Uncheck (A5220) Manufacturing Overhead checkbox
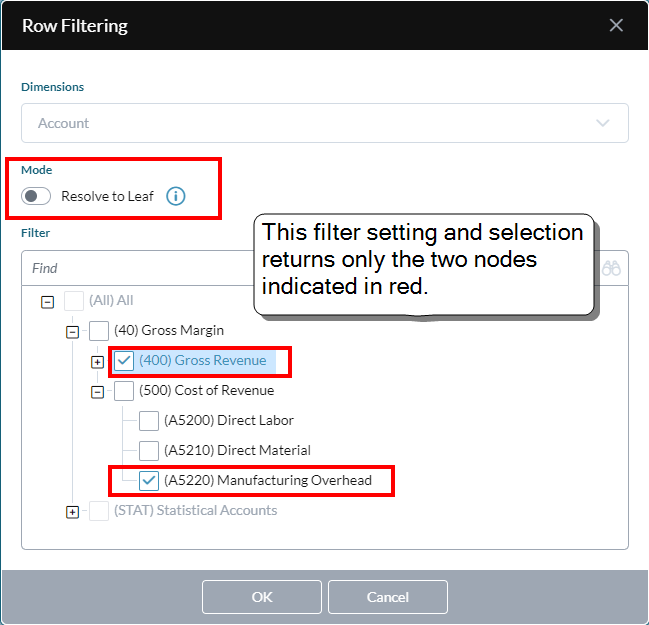The image size is (649, 625). coord(149,481)
